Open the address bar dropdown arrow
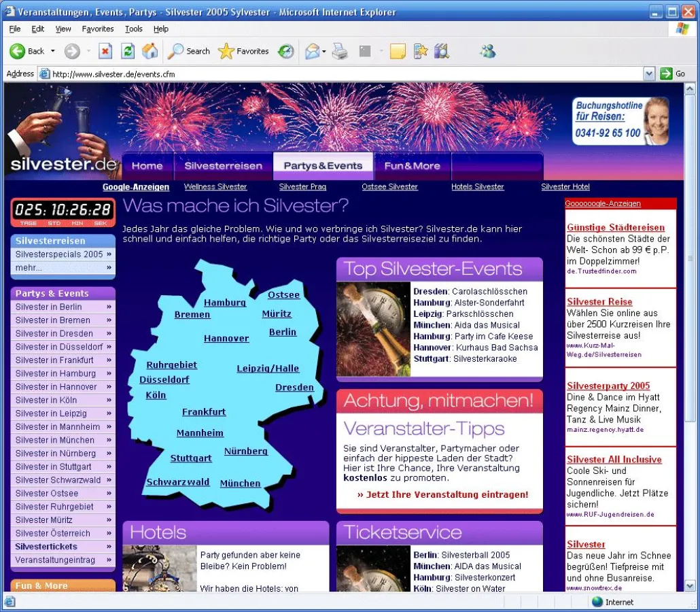Image resolution: width=700 pixels, height=612 pixels. click(x=649, y=73)
